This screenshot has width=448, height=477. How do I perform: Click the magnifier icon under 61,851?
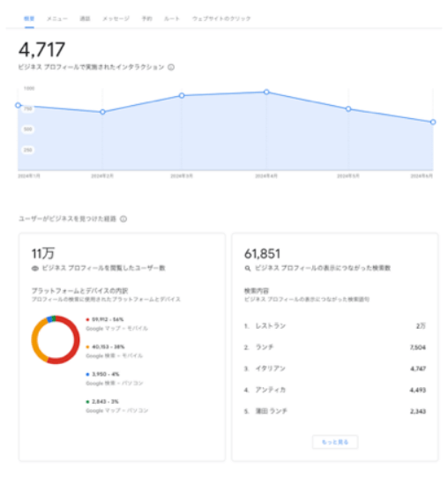[248, 268]
